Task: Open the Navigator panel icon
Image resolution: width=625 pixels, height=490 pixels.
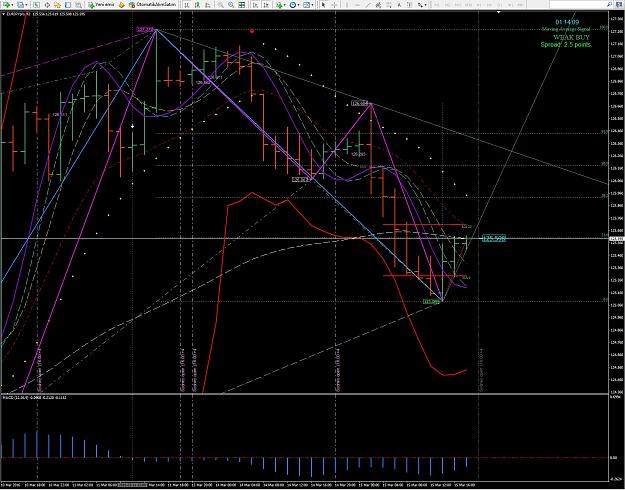Action: (57, 5)
